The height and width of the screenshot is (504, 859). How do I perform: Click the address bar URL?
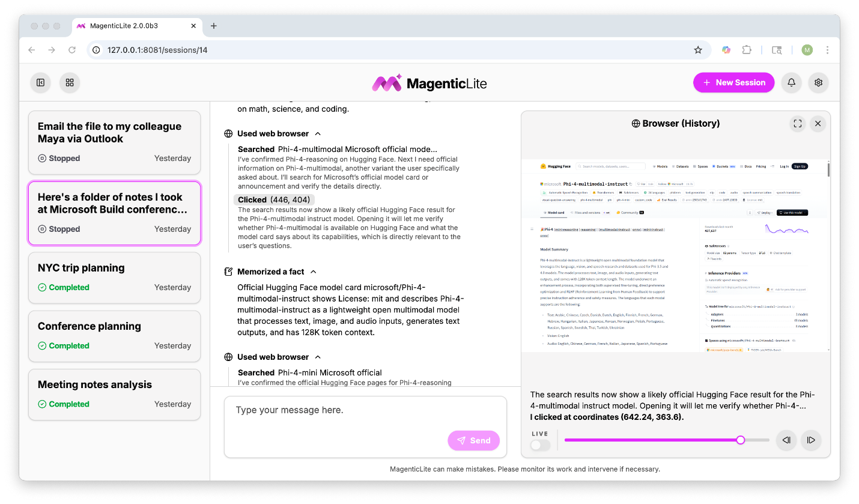157,50
